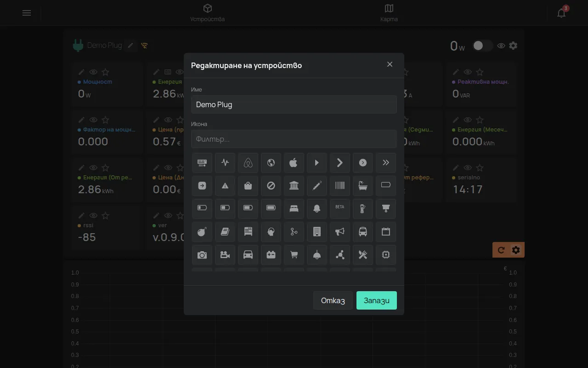Screen dimensions: 588x368
Task: Choose the Apple logo icon
Action: click(294, 162)
